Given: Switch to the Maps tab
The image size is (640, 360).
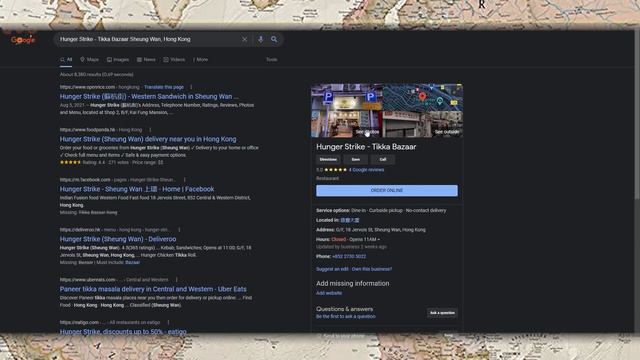Looking at the screenshot, I should point(89,60).
